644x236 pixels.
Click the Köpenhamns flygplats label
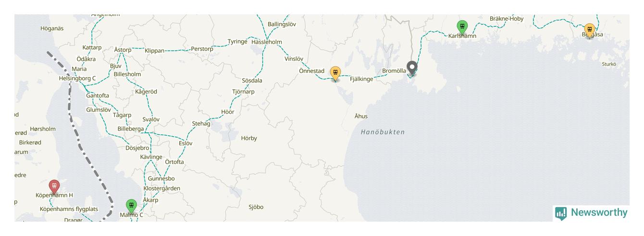(69, 209)
